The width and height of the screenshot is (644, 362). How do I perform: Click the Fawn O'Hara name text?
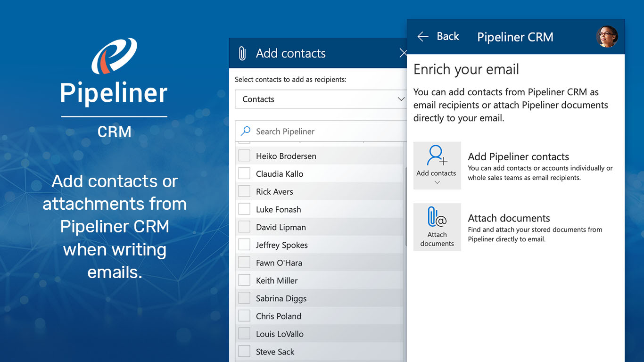[279, 263]
